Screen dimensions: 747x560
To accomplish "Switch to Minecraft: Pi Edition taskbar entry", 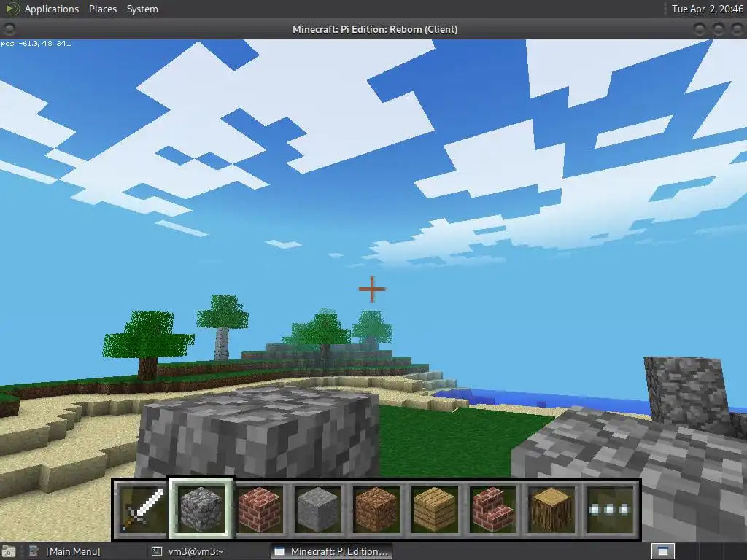I will 333,551.
